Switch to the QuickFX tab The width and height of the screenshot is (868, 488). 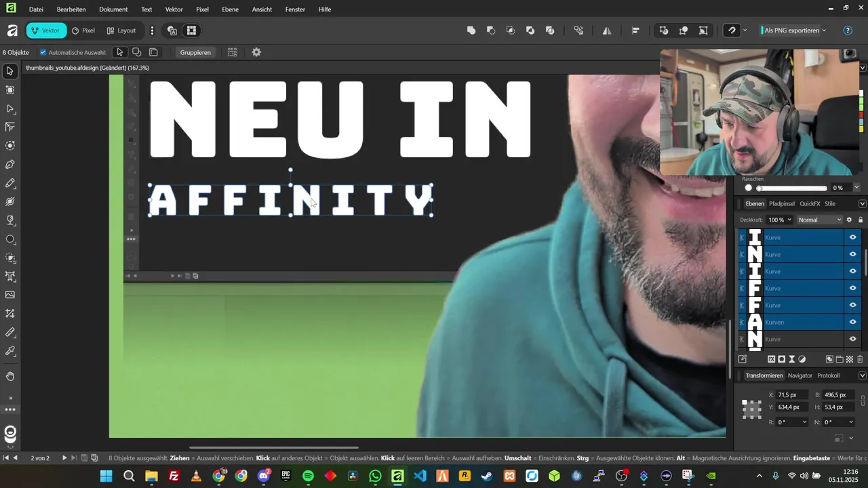point(810,203)
